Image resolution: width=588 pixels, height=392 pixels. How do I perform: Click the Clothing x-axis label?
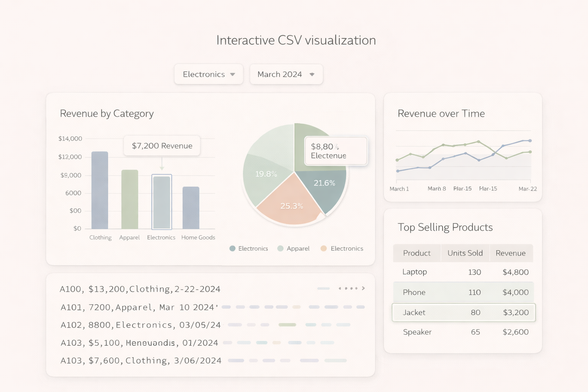[100, 238]
